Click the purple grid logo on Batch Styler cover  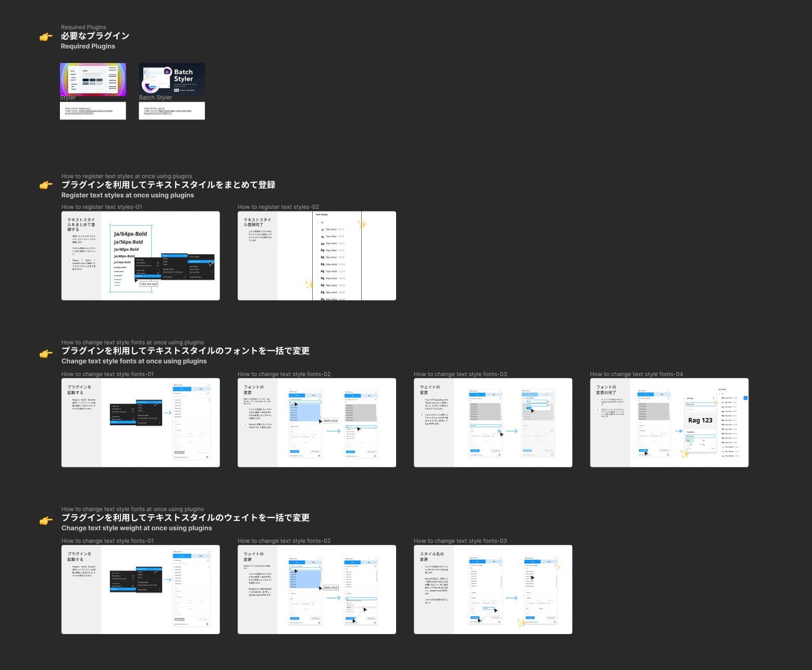pyautogui.click(x=167, y=72)
